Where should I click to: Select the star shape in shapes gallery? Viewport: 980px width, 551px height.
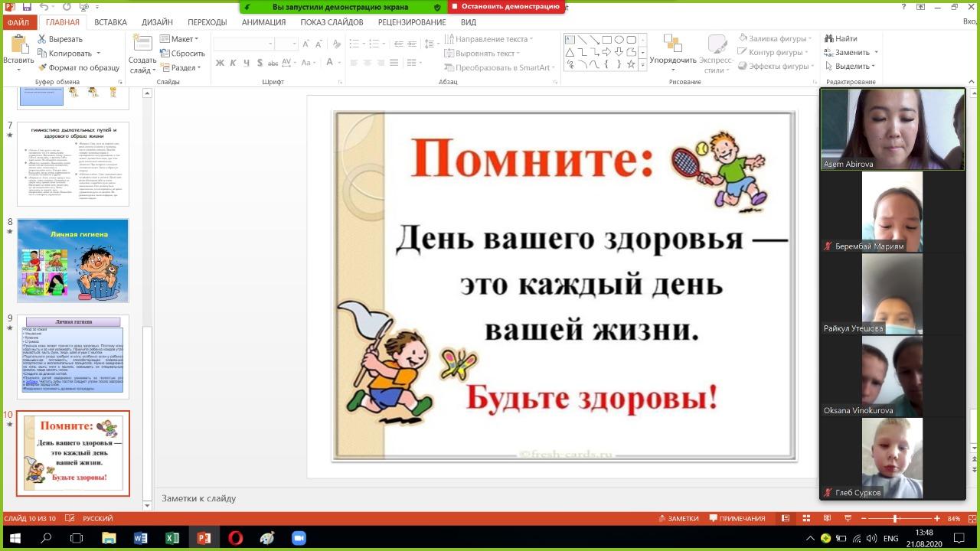631,64
